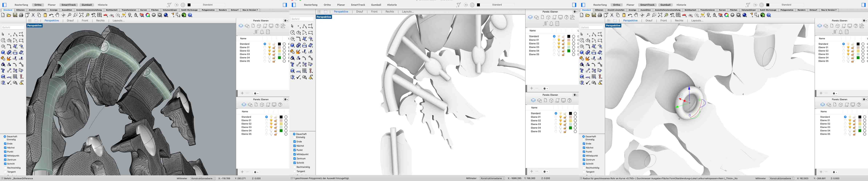Click the Undo arrow in the leftmost window toolbar
Image resolution: width=868 pixels, height=181 pixels.
point(51,15)
